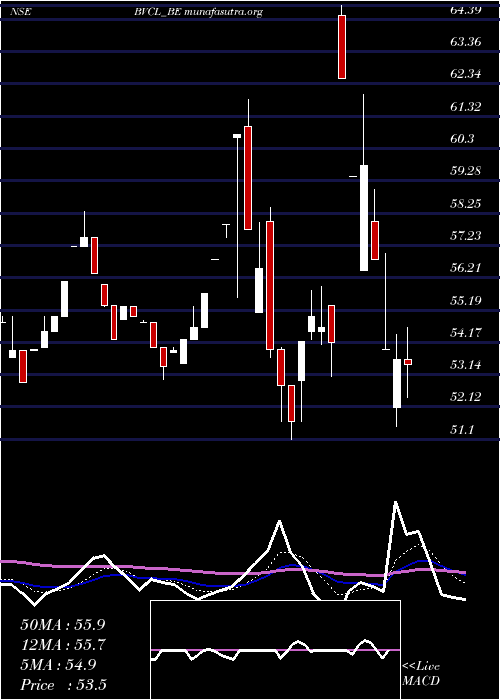
Task: Click the 62.34 price axis label
Action: 466,74
